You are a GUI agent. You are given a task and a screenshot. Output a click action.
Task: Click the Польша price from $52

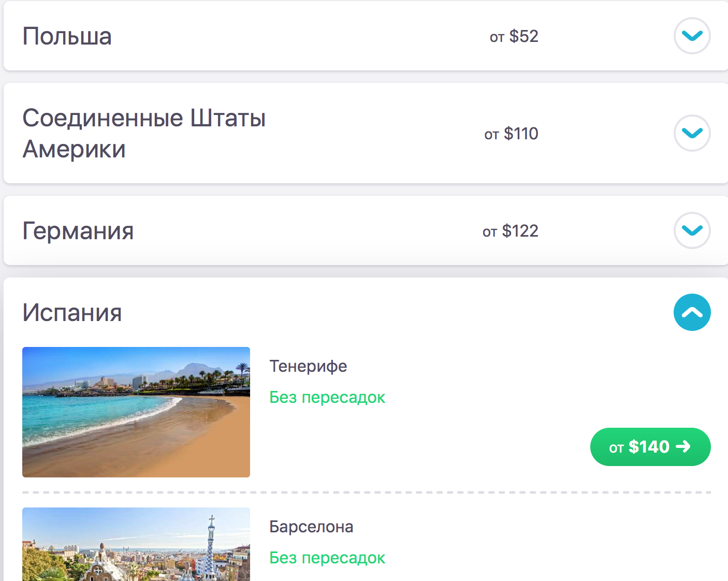pyautogui.click(x=514, y=36)
